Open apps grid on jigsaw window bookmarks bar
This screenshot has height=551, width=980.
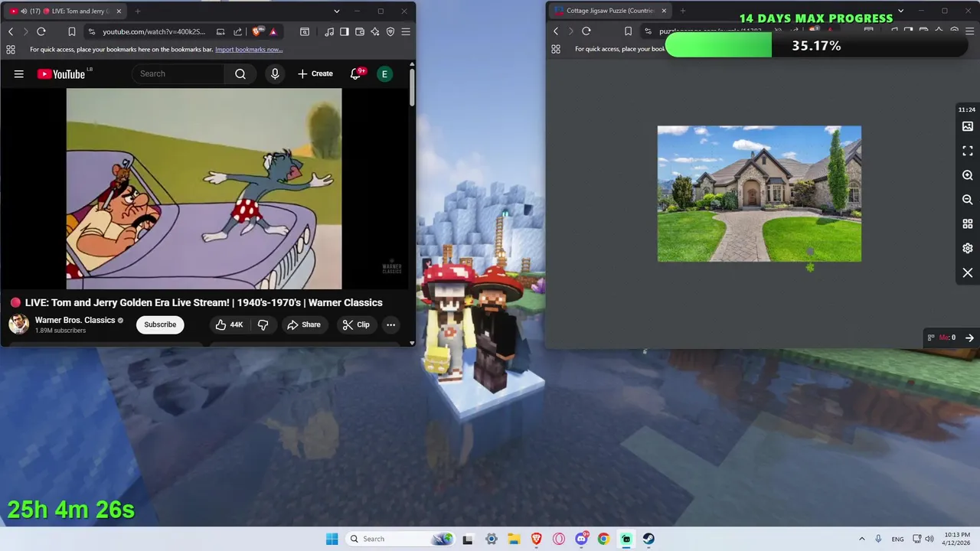556,49
